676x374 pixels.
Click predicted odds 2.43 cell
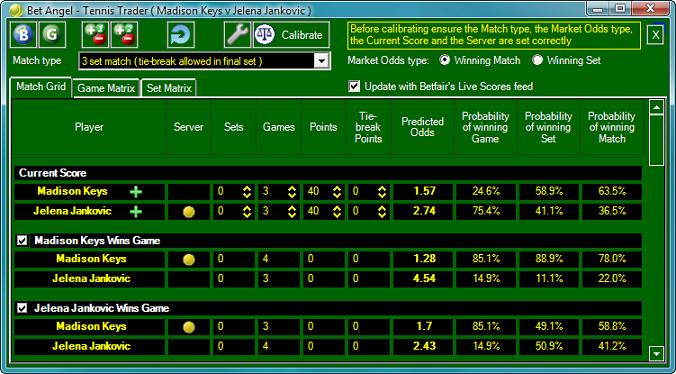point(422,346)
